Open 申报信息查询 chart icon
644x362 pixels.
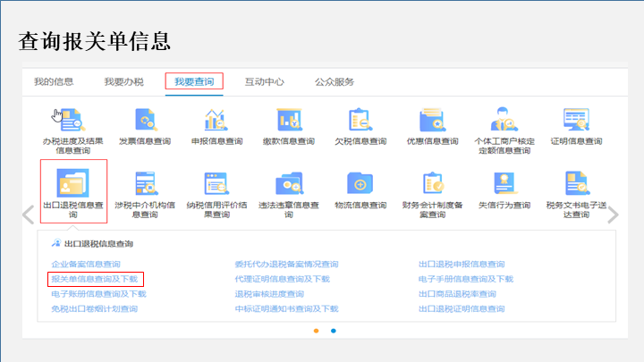[x=216, y=120]
